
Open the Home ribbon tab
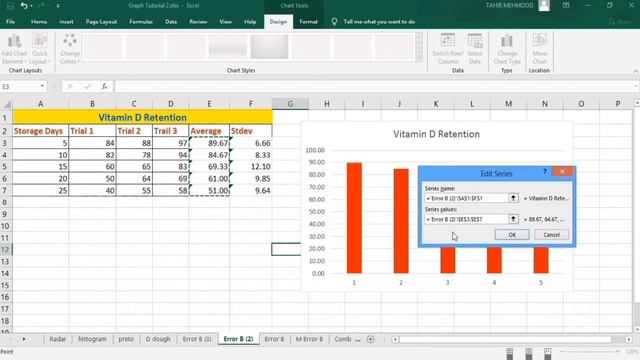pos(39,22)
